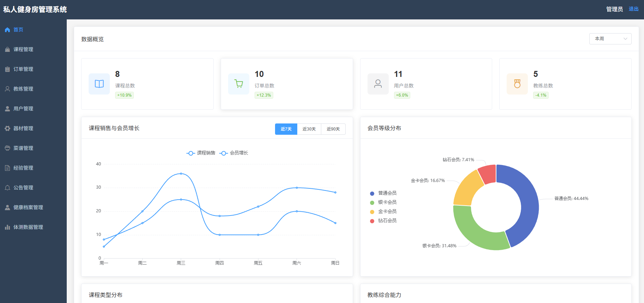Image resolution: width=644 pixels, height=303 pixels.
Task: Toggle 金卡会员 in pie legend
Action: click(383, 212)
